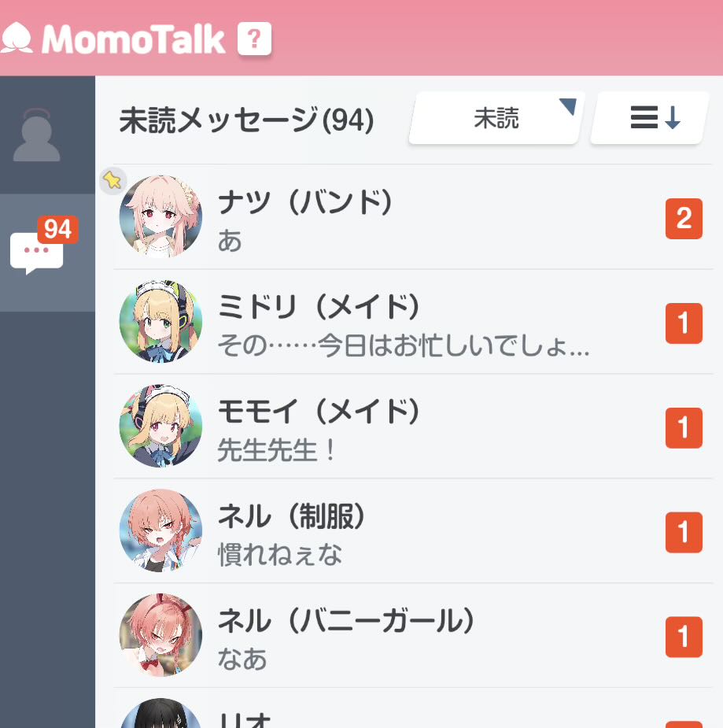Screen dimensions: 723x728
Task: Open ミドリ（メイド） chat
Action: [x=413, y=322]
